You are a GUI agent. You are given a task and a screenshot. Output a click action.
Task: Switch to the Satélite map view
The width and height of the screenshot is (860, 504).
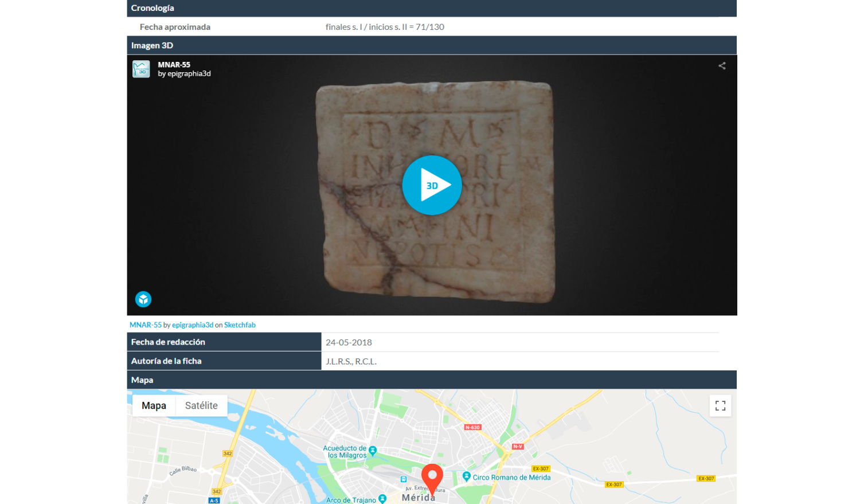201,406
